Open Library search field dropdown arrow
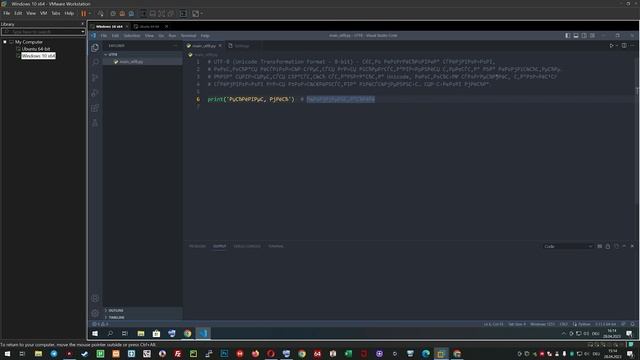 tap(83, 32)
